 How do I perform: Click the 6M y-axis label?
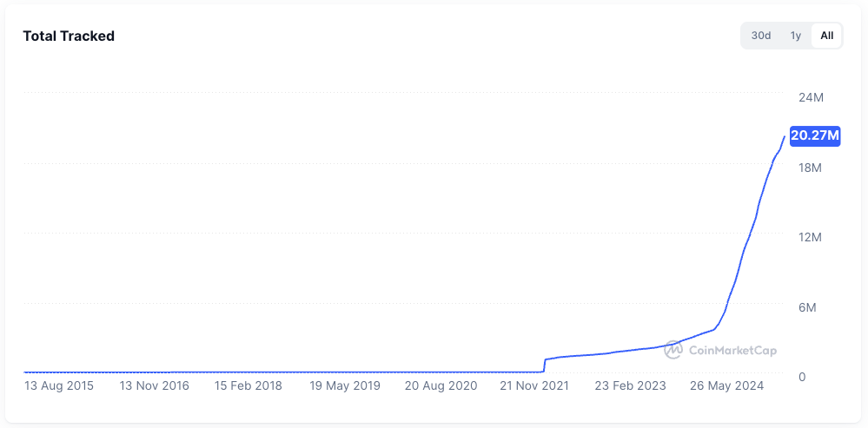(x=808, y=307)
